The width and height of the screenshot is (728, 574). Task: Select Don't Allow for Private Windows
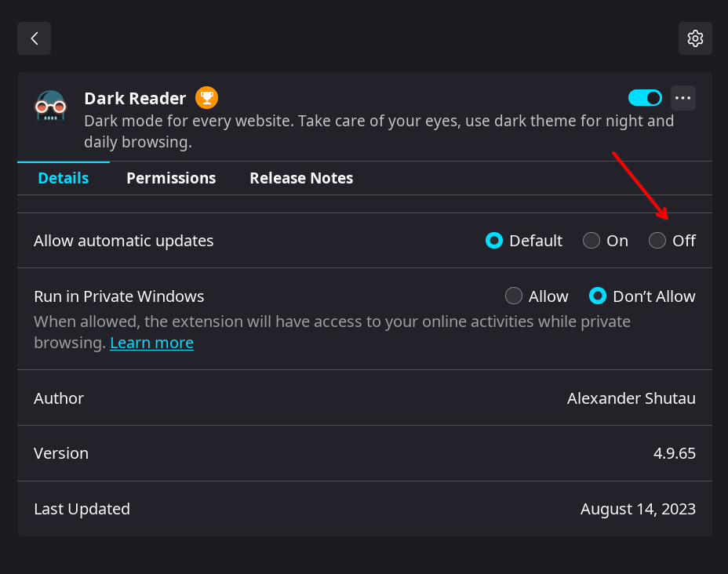click(x=598, y=296)
